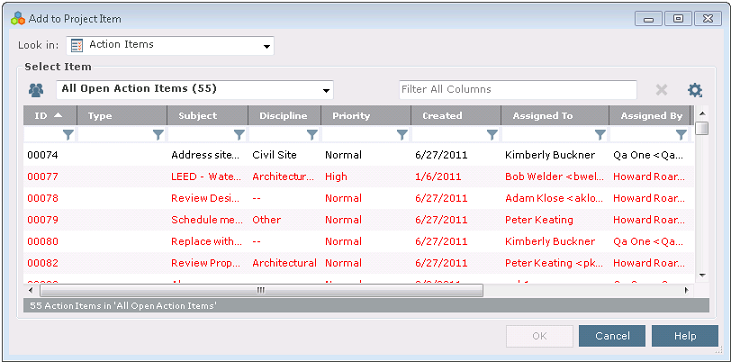The height and width of the screenshot is (362, 731).
Task: Click the ID column filter funnel icon
Action: 68,135
